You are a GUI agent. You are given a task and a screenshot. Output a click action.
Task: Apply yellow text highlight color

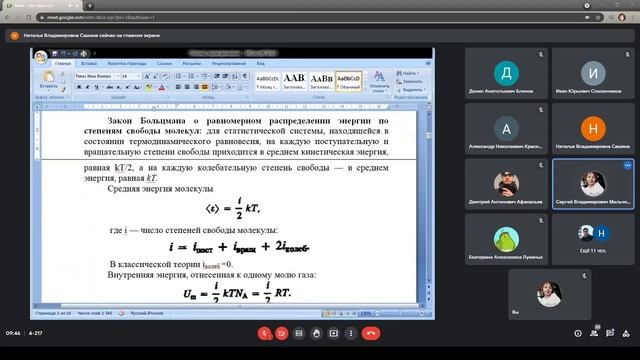pyautogui.click(x=150, y=87)
